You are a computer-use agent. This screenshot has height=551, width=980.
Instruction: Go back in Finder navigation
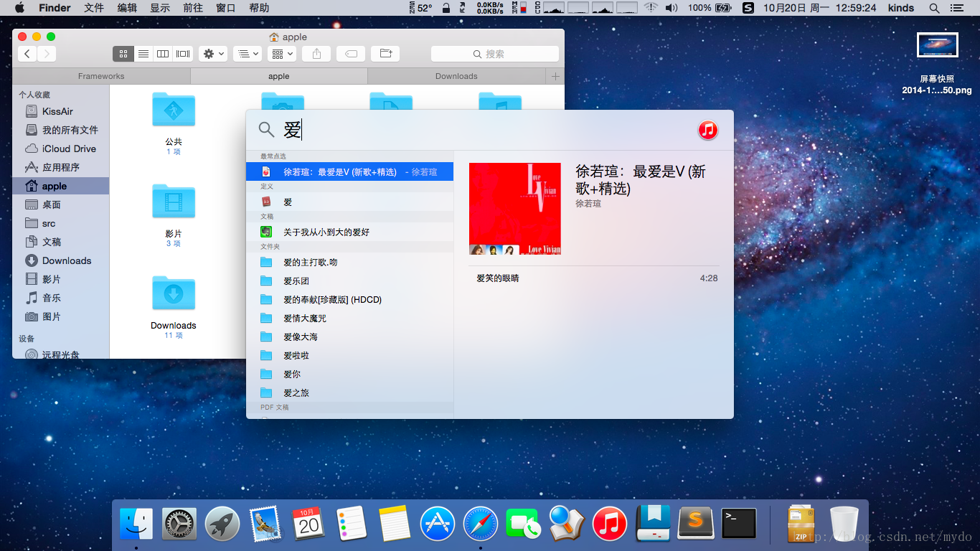pyautogui.click(x=27, y=54)
